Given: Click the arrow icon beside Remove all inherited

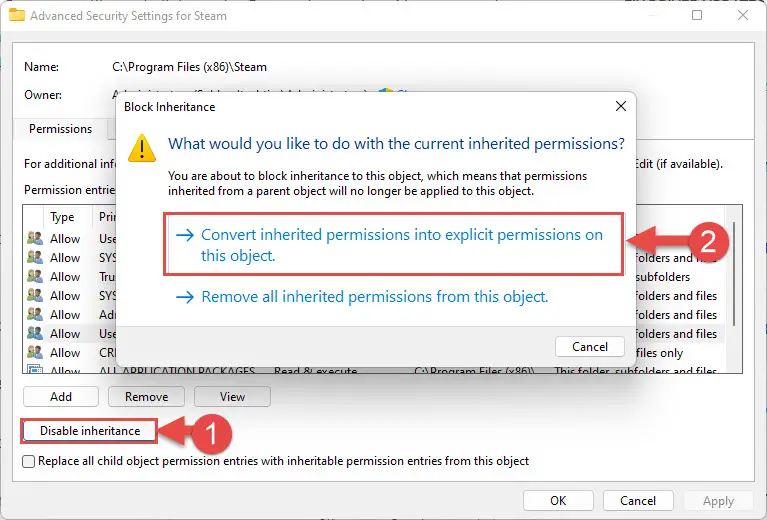Looking at the screenshot, I should [x=185, y=297].
